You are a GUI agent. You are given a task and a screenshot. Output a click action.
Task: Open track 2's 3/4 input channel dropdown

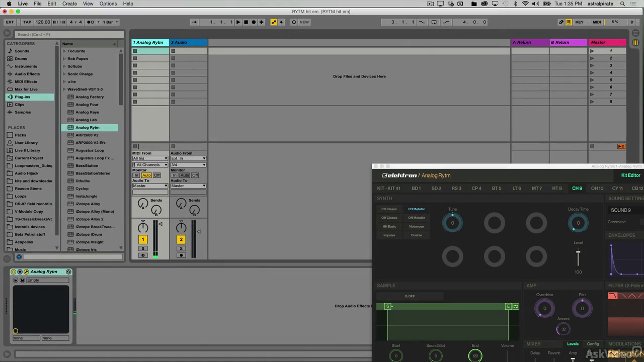click(188, 165)
